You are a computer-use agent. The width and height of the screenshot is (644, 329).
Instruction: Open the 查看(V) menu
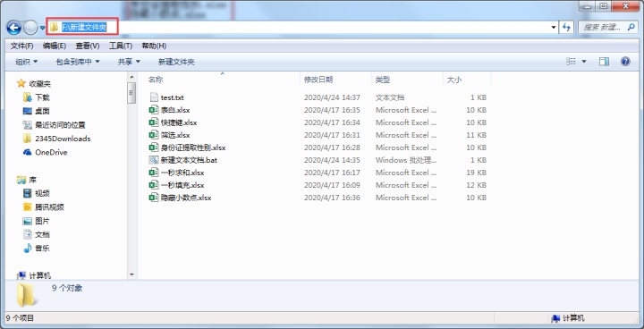coord(88,46)
